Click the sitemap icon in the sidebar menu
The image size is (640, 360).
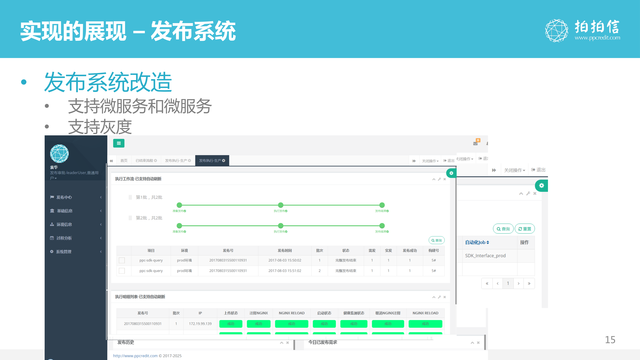pos(52,224)
